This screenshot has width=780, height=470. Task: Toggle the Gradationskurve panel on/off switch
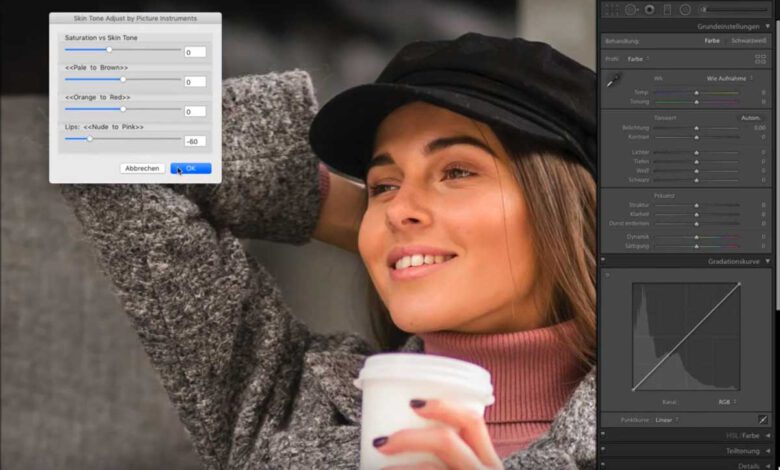(603, 260)
